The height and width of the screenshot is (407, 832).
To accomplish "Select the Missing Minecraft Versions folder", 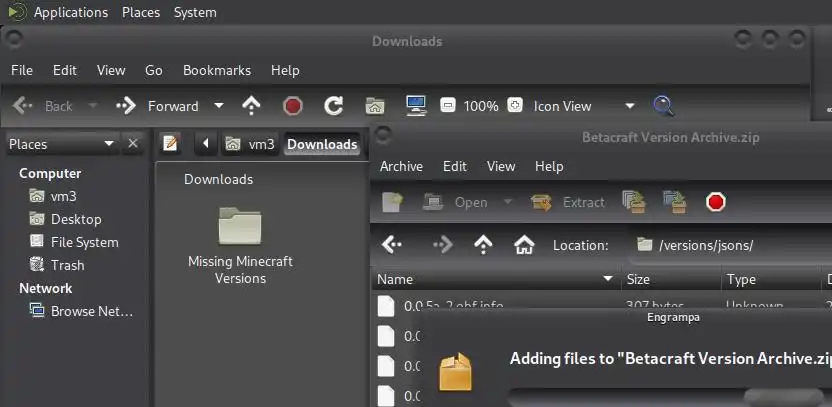I will click(x=240, y=246).
